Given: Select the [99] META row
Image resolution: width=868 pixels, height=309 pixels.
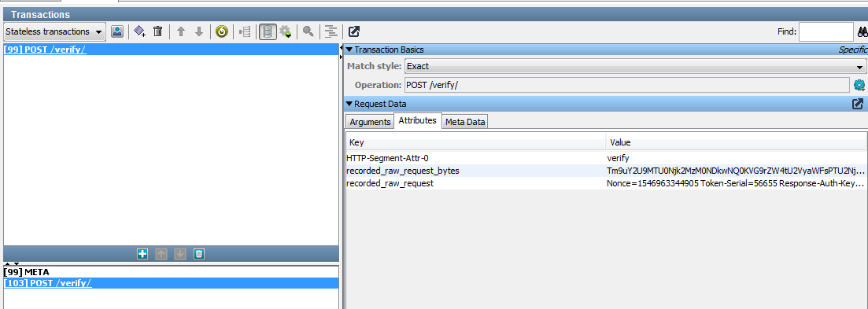Looking at the screenshot, I should 171,272.
